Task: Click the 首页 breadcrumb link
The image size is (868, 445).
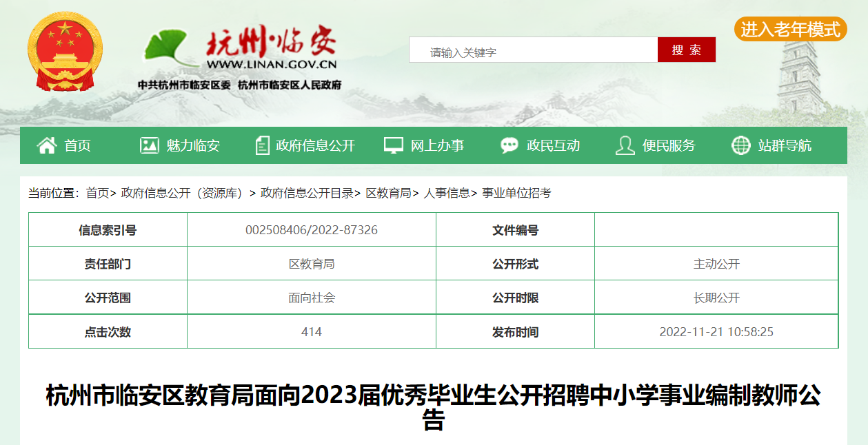Action: tap(97, 193)
